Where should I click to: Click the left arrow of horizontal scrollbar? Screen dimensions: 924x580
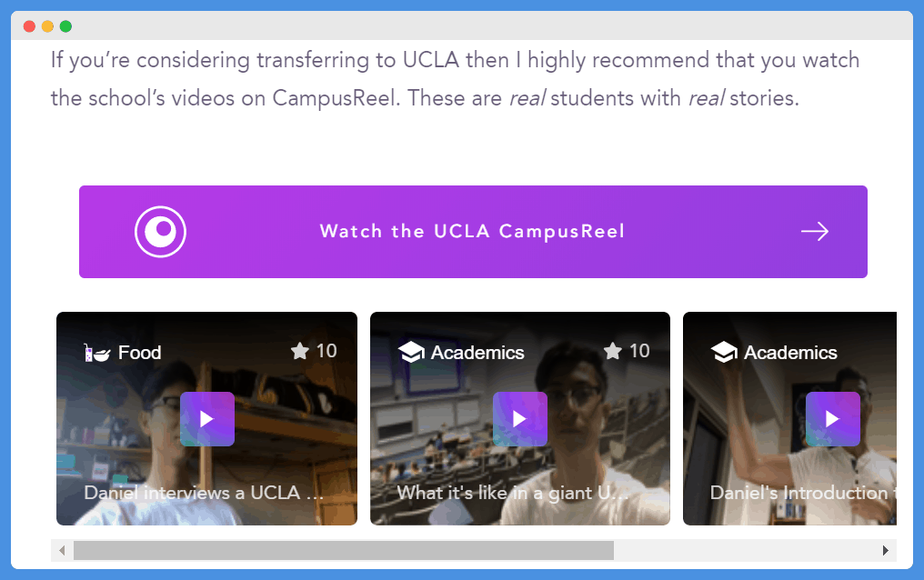(62, 551)
